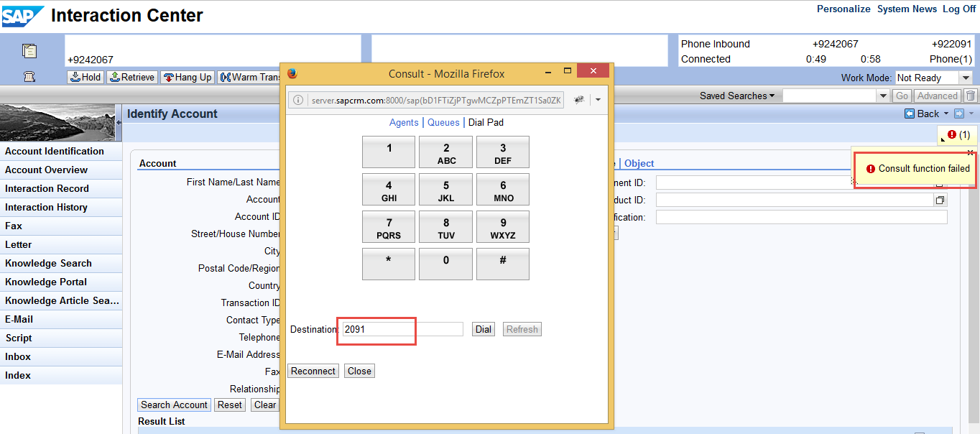This screenshot has height=434, width=980.
Task: Click the Log Off link
Action: (x=959, y=9)
